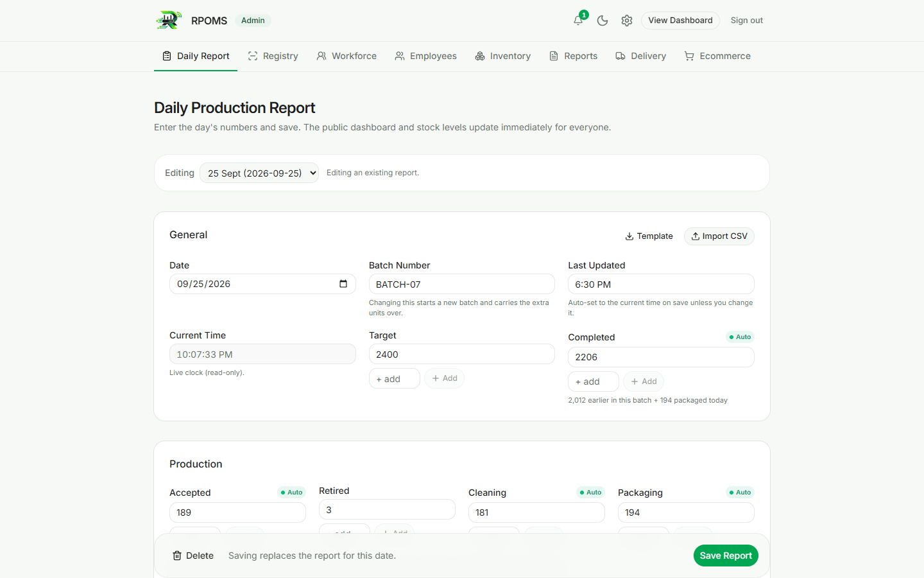
Task: Click the Add button under Completed
Action: (644, 381)
